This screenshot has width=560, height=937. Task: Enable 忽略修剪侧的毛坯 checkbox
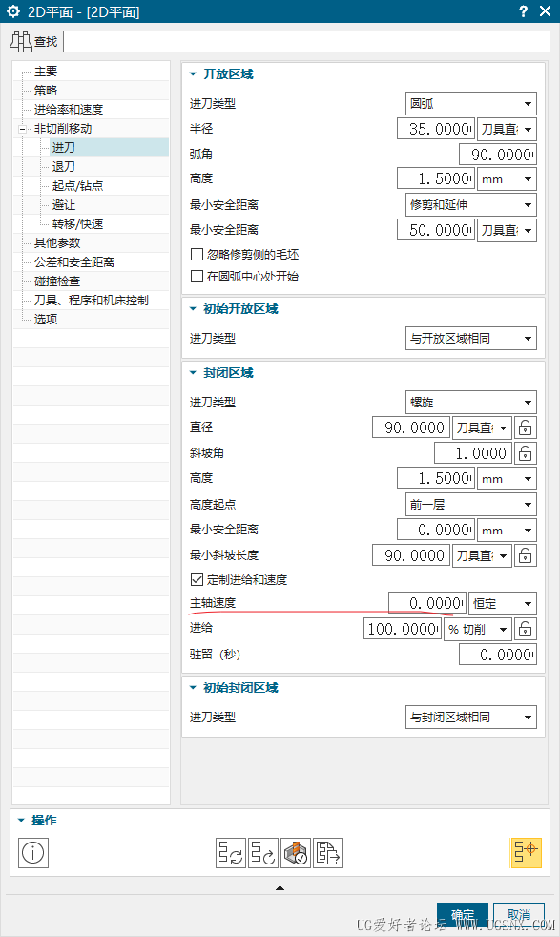coord(197,255)
